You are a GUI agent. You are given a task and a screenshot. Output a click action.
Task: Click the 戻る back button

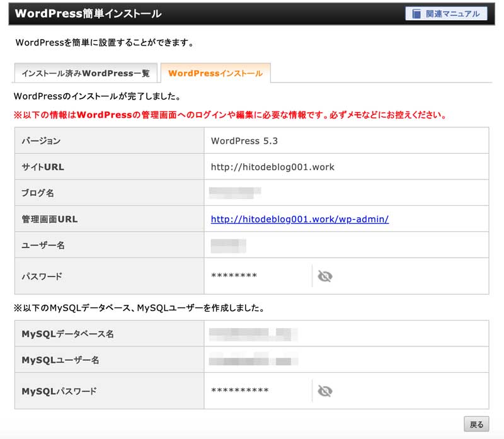(476, 425)
